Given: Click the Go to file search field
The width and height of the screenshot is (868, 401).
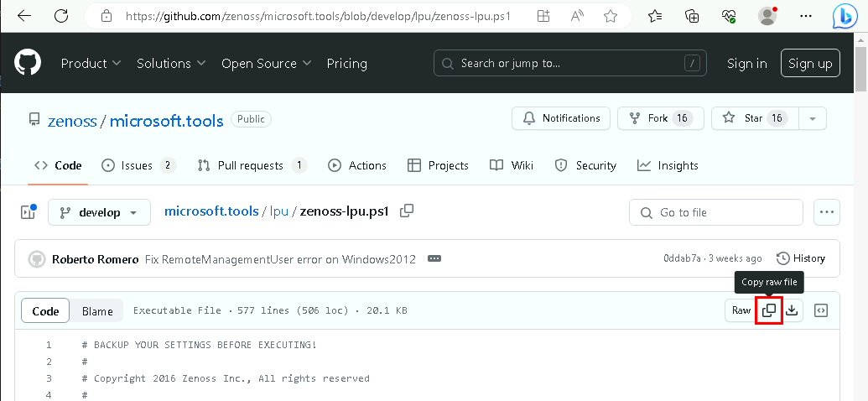Looking at the screenshot, I should [x=715, y=212].
